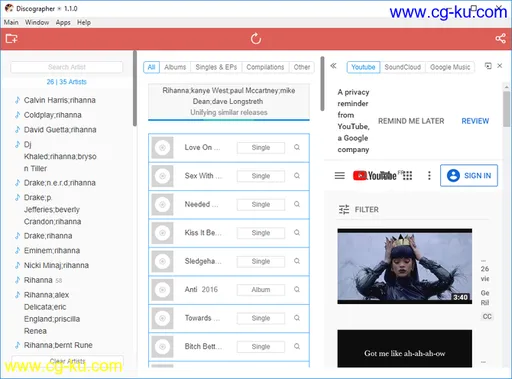Open the Help menu
This screenshot has width=512, height=379.
(x=84, y=22)
